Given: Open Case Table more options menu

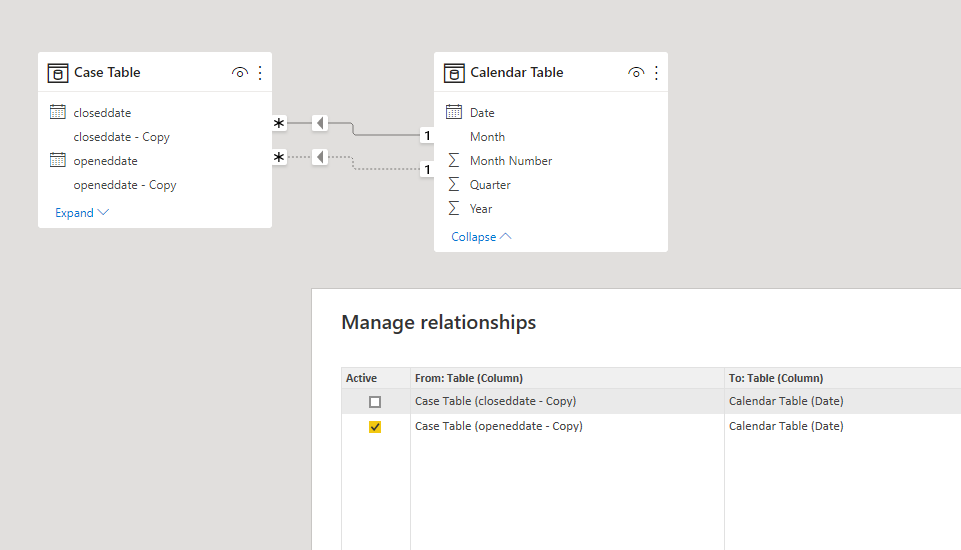Looking at the screenshot, I should pos(260,73).
